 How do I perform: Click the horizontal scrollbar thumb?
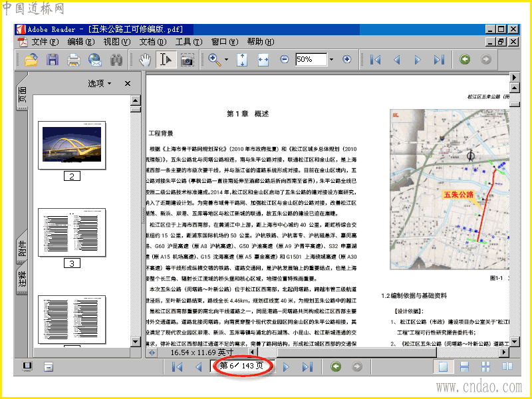click(356, 352)
